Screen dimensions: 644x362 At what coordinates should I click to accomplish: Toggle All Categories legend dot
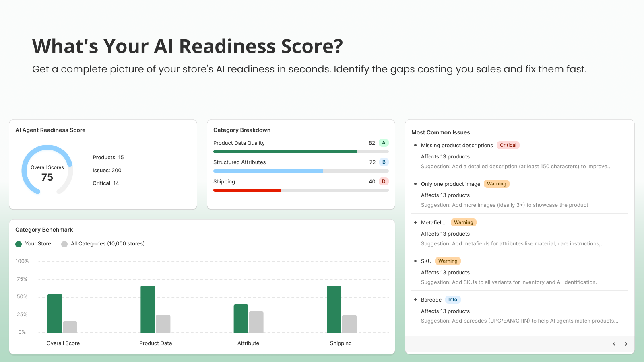64,244
